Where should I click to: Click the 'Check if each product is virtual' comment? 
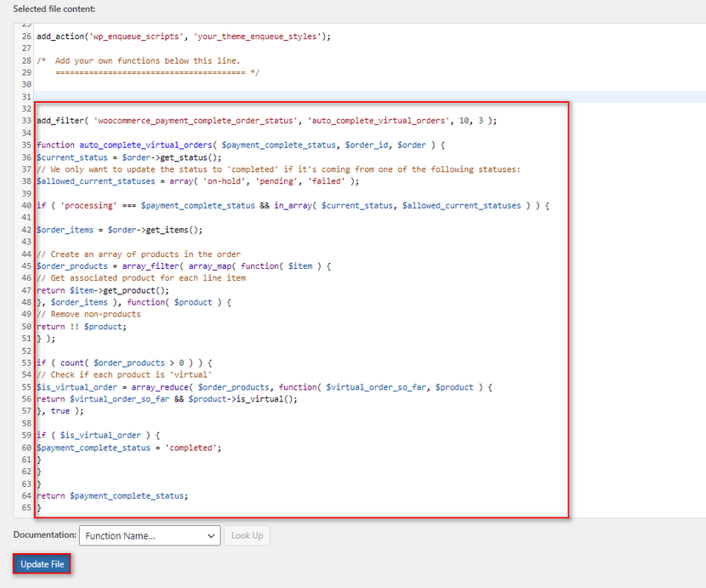pos(124,375)
